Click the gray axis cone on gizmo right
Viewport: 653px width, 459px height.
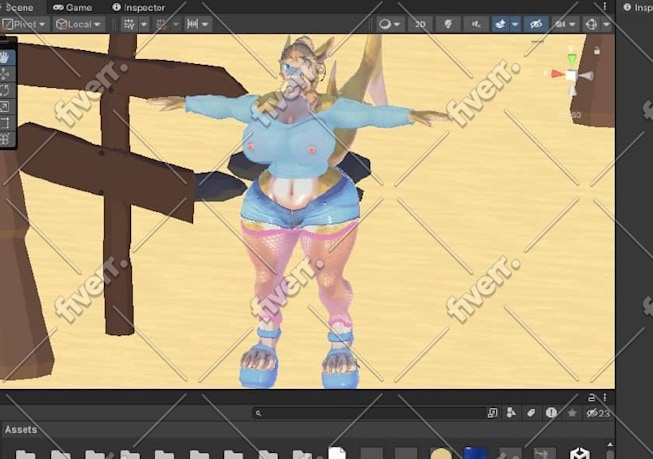pyautogui.click(x=586, y=76)
